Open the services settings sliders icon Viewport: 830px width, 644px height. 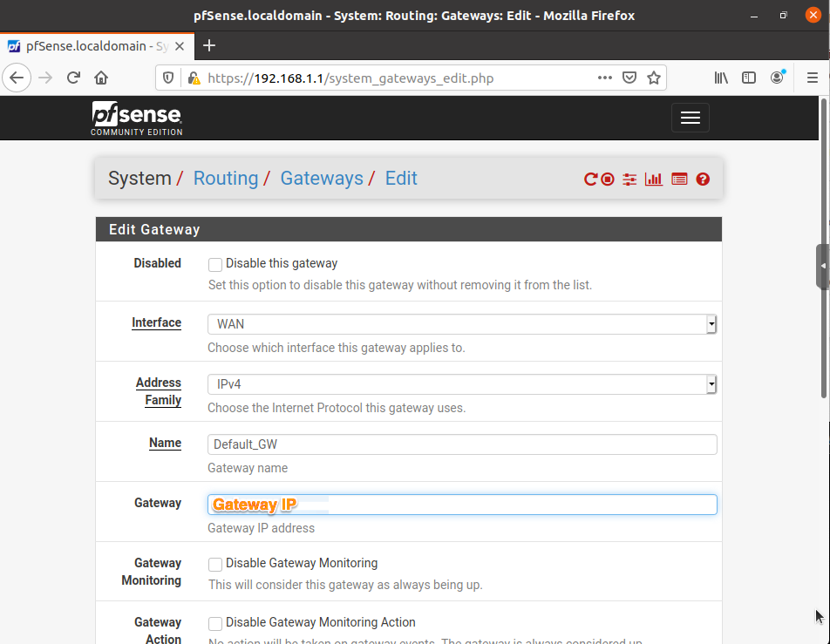[x=629, y=178]
